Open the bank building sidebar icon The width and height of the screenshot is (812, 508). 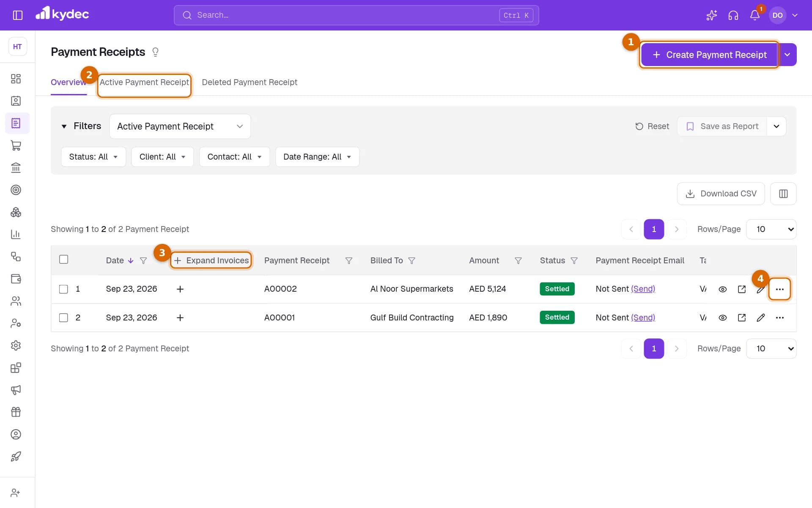pyautogui.click(x=16, y=168)
